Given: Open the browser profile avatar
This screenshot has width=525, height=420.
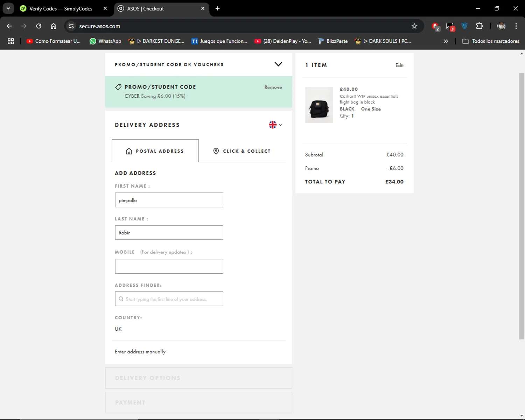Looking at the screenshot, I should coord(501,26).
